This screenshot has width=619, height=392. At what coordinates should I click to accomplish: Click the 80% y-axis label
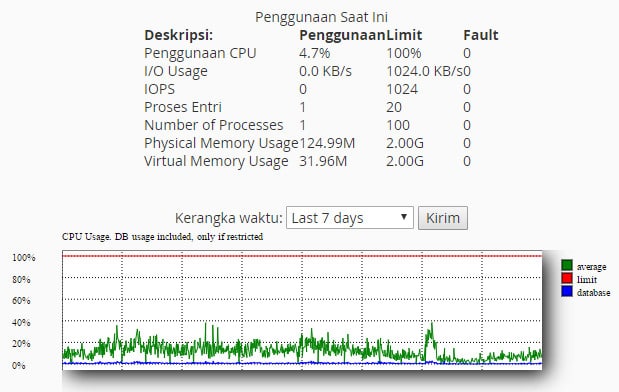click(21, 279)
